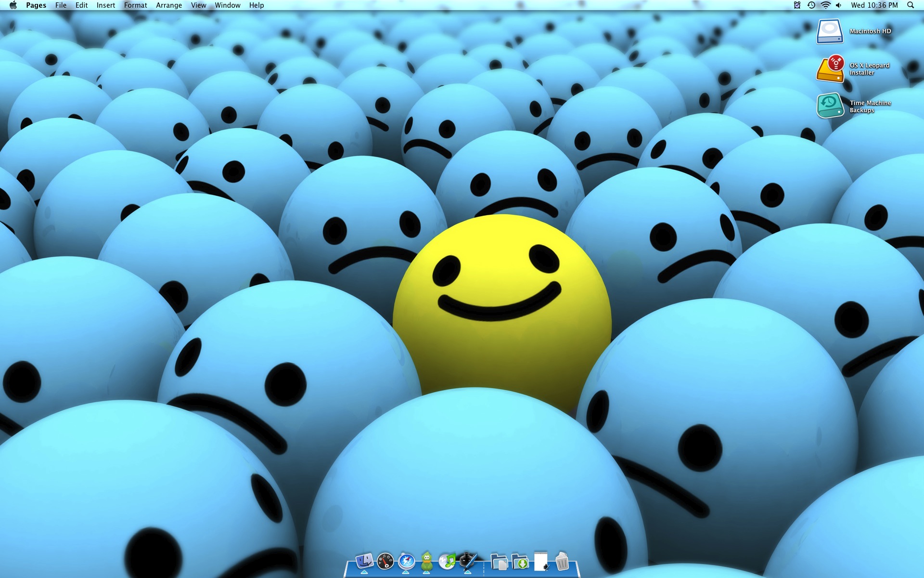Open the Insert menu

[106, 5]
